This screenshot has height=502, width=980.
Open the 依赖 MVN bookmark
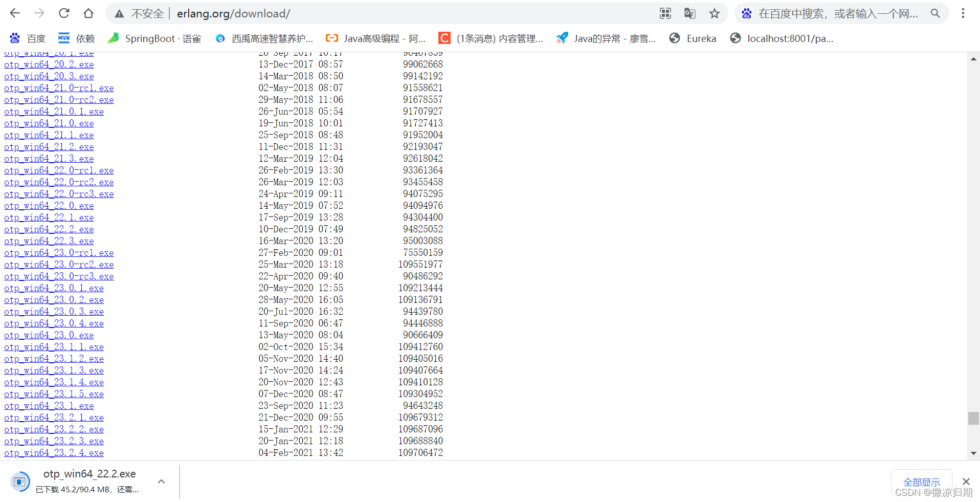77,38
